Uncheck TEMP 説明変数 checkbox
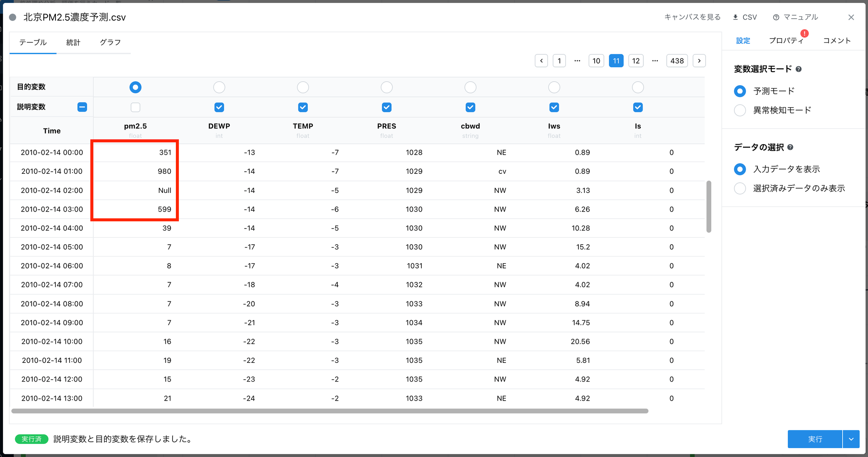Image resolution: width=868 pixels, height=457 pixels. (x=303, y=107)
